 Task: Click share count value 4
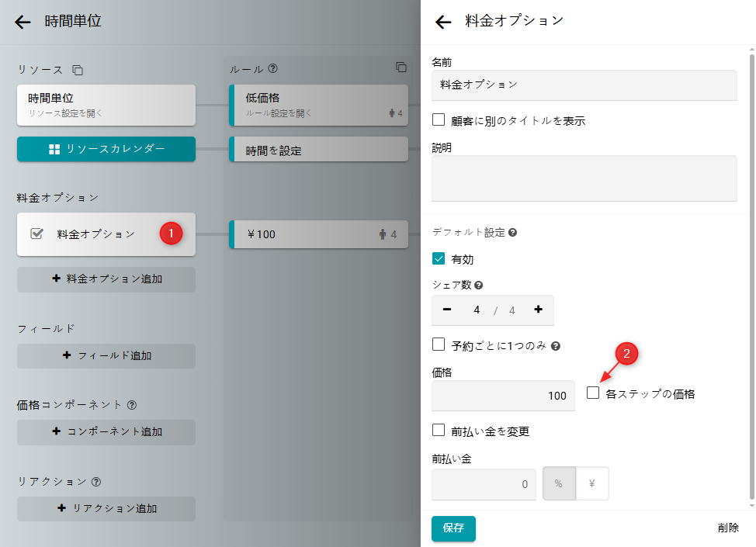point(477,310)
